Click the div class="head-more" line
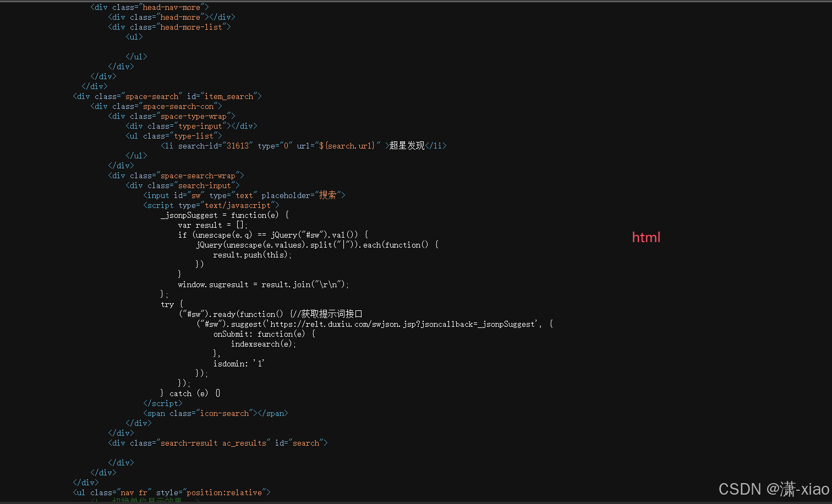The image size is (832, 504). [x=172, y=17]
